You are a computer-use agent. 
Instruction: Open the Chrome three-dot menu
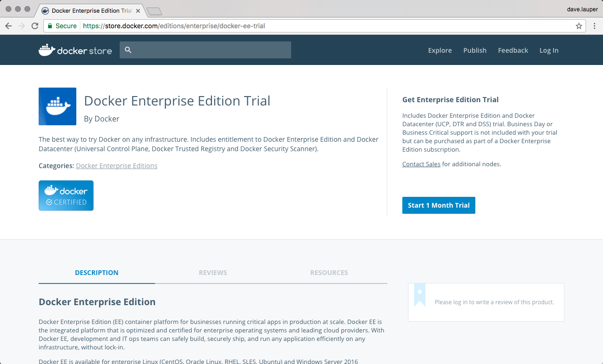click(x=594, y=26)
